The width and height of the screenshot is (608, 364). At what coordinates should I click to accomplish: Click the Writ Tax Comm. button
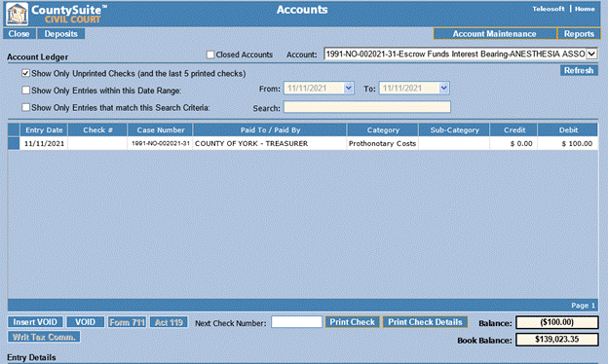[x=44, y=337]
